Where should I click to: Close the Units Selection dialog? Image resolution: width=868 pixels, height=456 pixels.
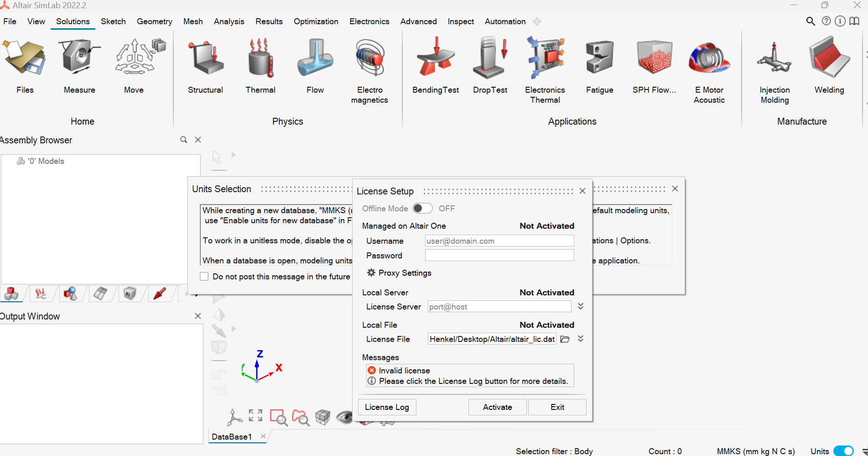pyautogui.click(x=675, y=189)
